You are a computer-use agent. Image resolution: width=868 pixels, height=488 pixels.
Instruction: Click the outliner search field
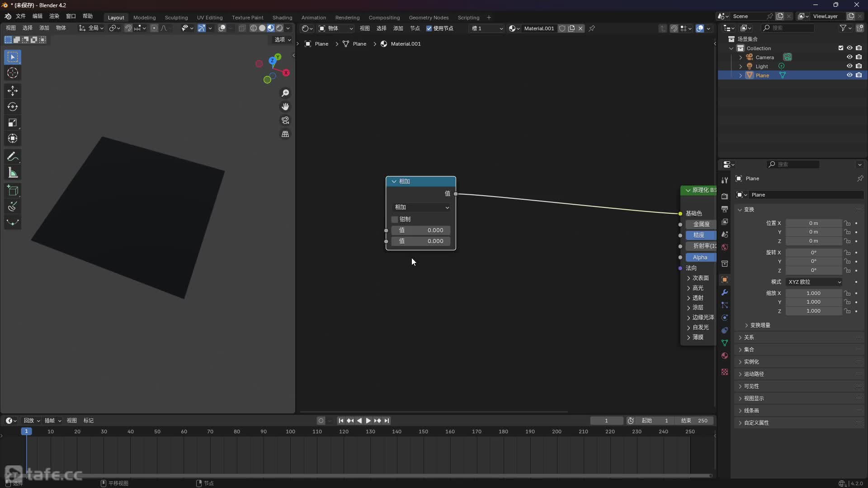point(789,28)
